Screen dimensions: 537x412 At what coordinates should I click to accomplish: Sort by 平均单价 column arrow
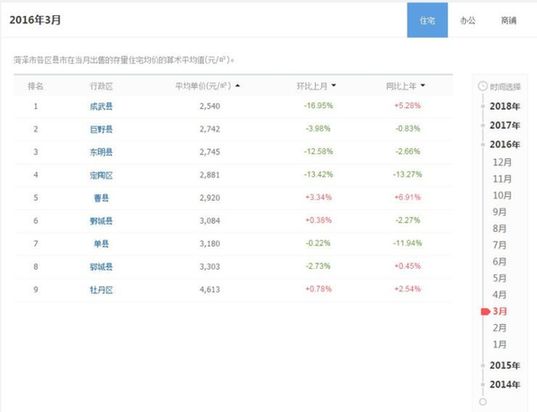(x=238, y=85)
